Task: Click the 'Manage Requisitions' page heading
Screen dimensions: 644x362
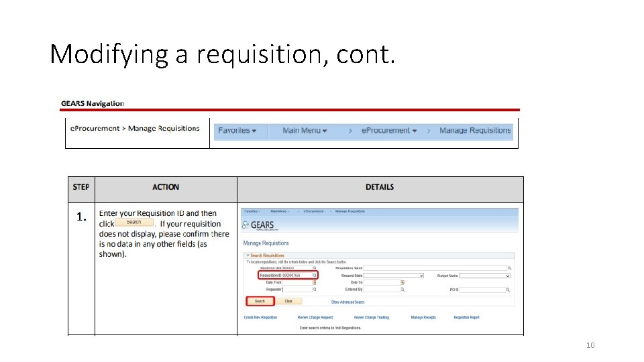Action: 266,243
